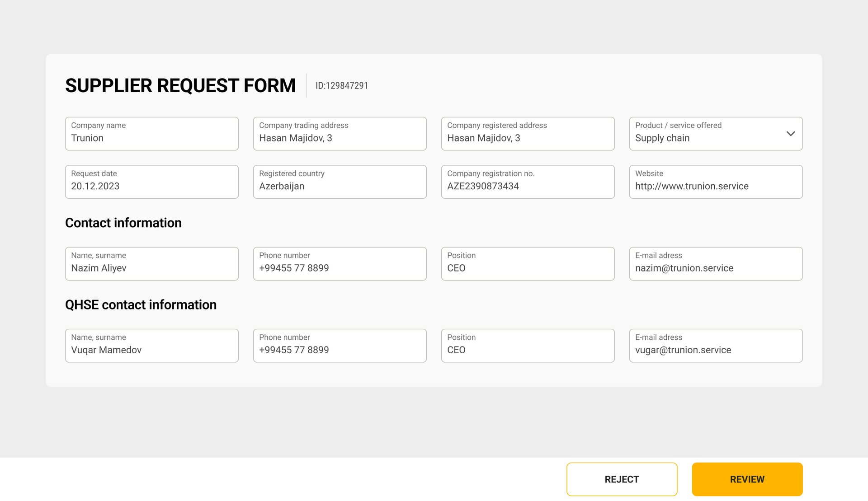The image size is (868, 501).
Task: Select the Supply chain dropdown value
Action: coord(662,138)
